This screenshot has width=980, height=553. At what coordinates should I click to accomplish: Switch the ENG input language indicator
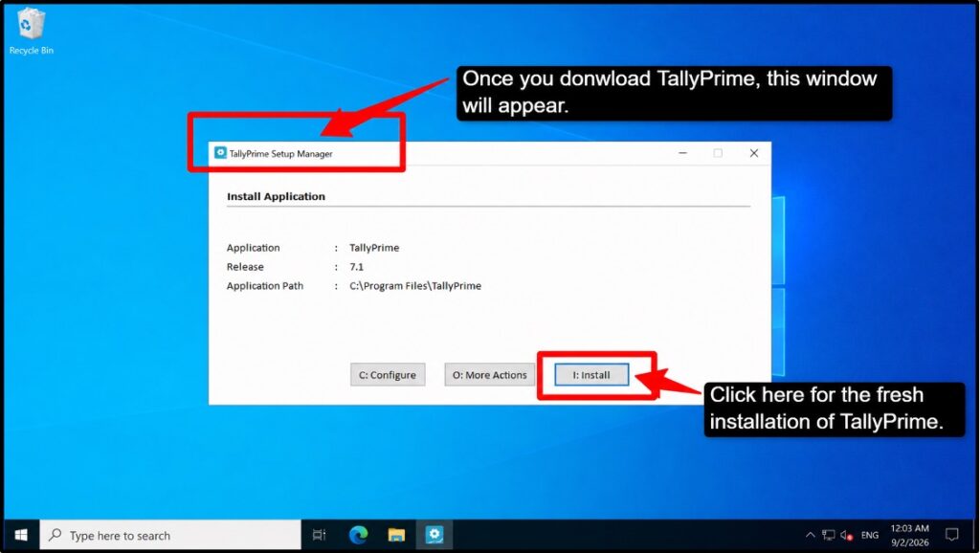click(869, 536)
